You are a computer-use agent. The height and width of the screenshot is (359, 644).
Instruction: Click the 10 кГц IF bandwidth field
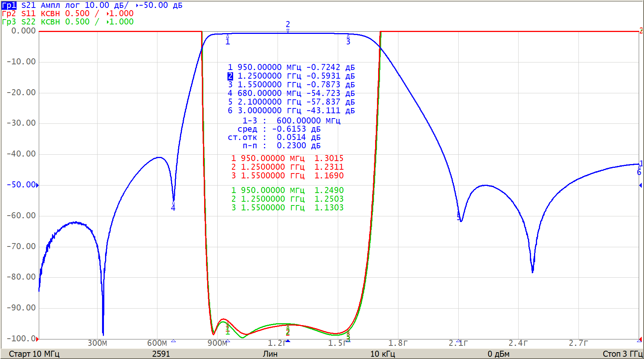pos(382,354)
